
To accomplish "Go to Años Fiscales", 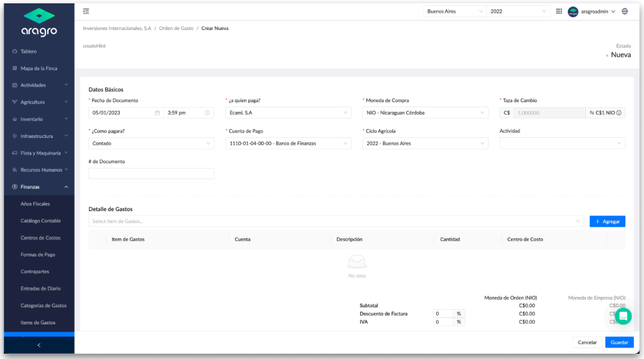I will pos(35,204).
